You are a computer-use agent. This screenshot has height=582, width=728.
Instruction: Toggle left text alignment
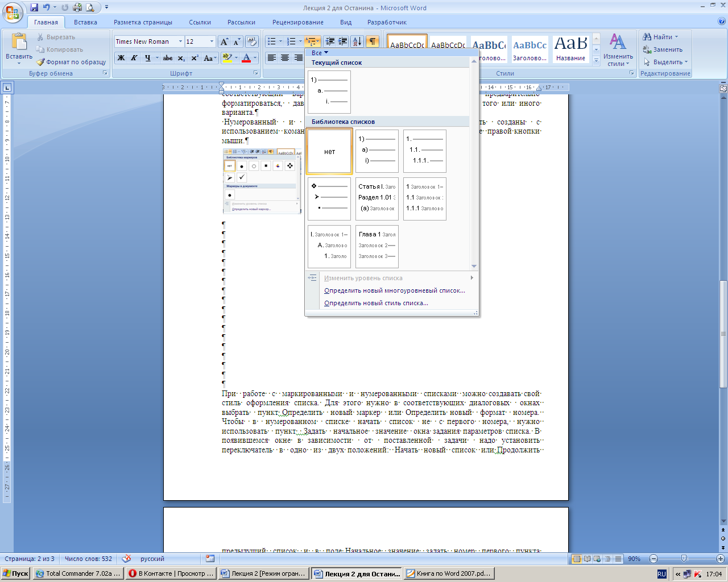[x=272, y=58]
